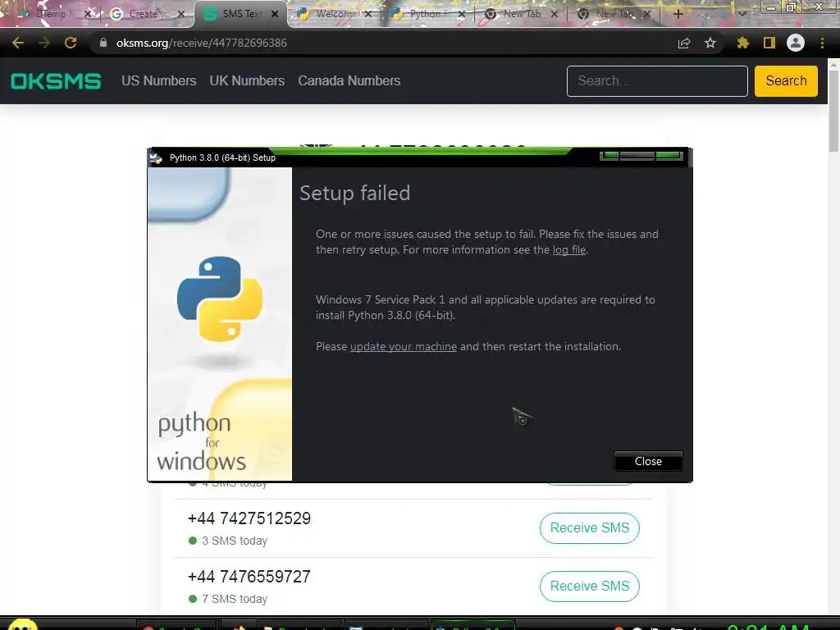Bookmark this page with the star icon
Screen dimensions: 840x630
click(x=710, y=43)
